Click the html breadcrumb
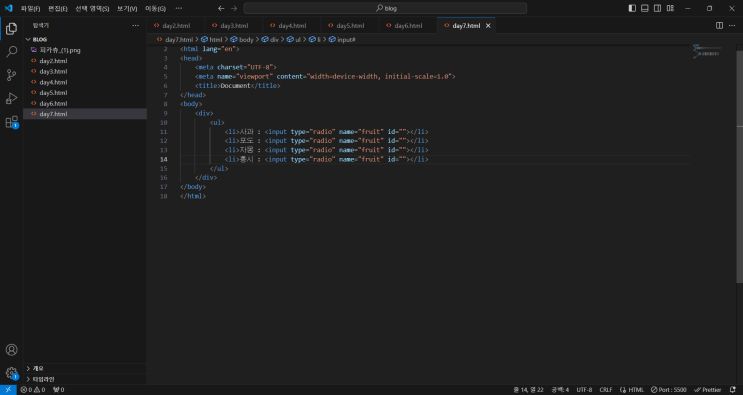Screen dimensions: 743x395 211,40
